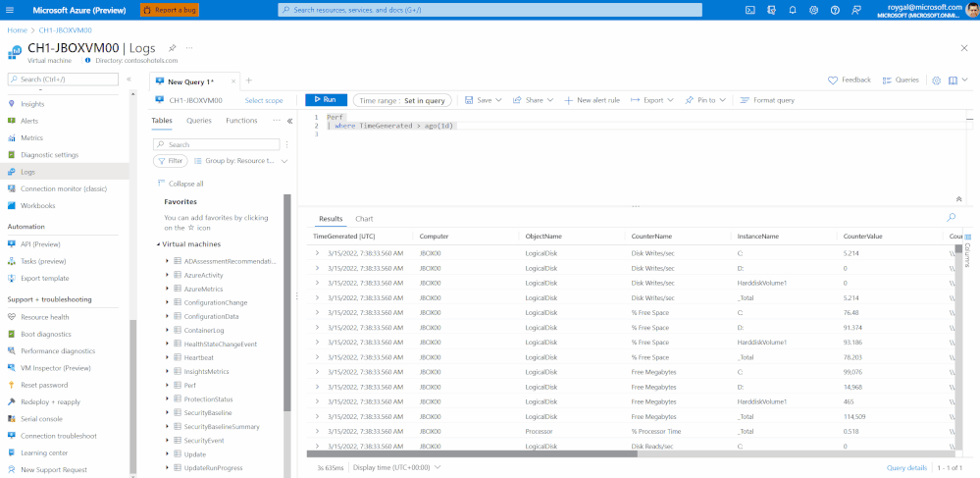980x478 pixels.
Task: Open the query settings gear icon
Action: [x=936, y=80]
